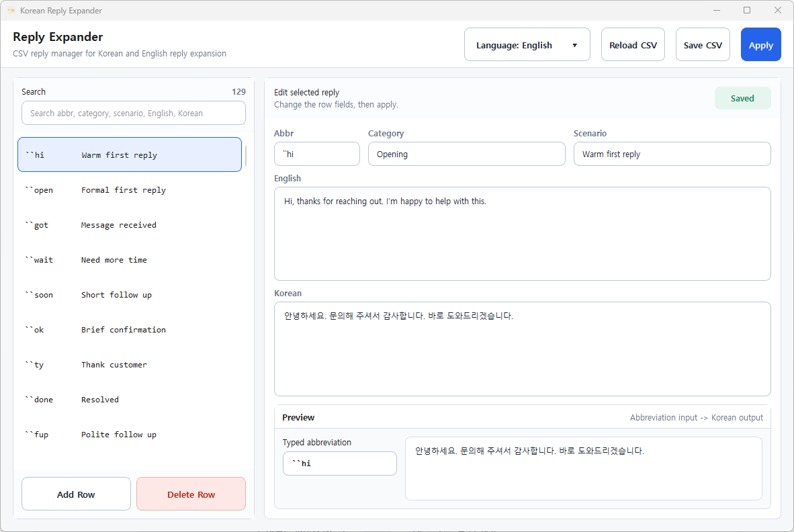Image resolution: width=794 pixels, height=532 pixels.
Task: Click the red Delete Row button
Action: [191, 494]
